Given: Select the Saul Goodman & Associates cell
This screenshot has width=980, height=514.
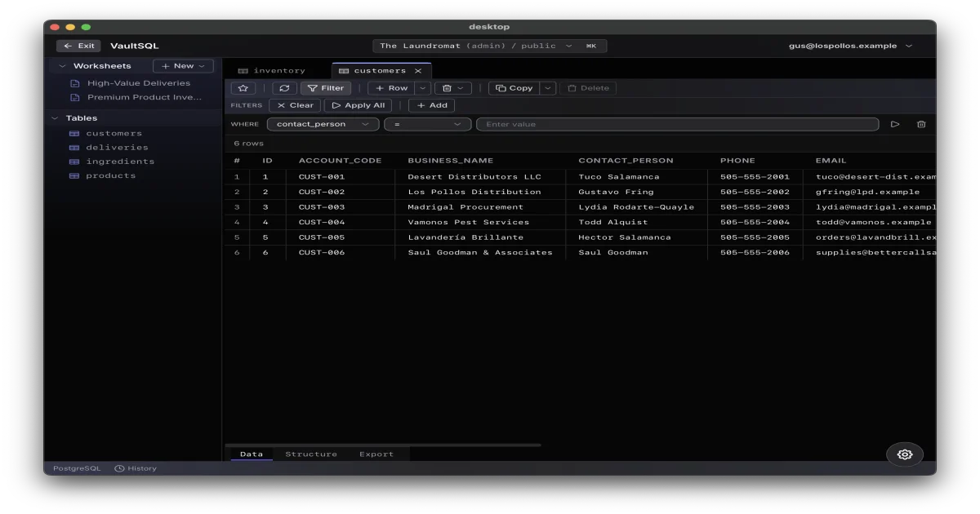Looking at the screenshot, I should [x=480, y=253].
